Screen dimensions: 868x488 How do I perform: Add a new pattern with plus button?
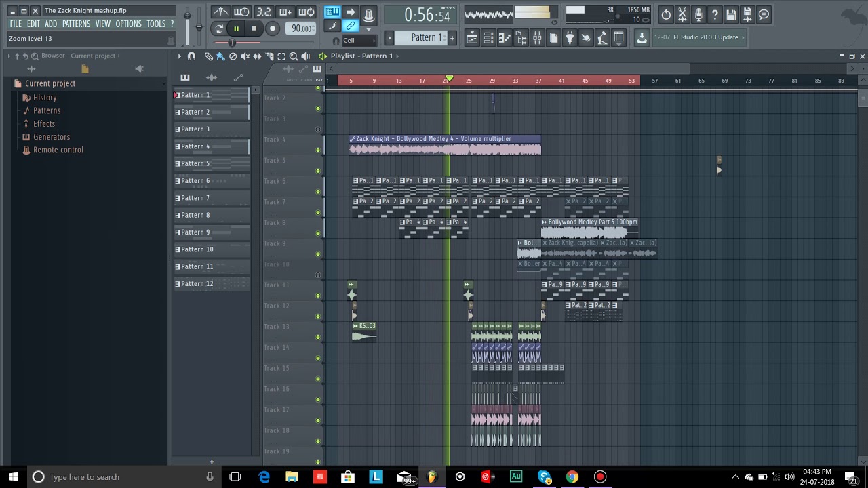[452, 37]
